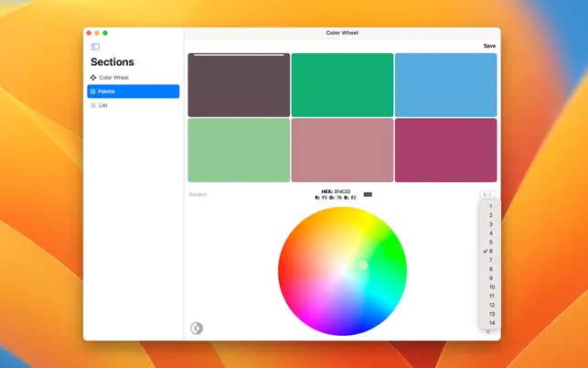The height and width of the screenshot is (368, 588).
Task: Choose 10 in the count menu
Action: coord(490,287)
